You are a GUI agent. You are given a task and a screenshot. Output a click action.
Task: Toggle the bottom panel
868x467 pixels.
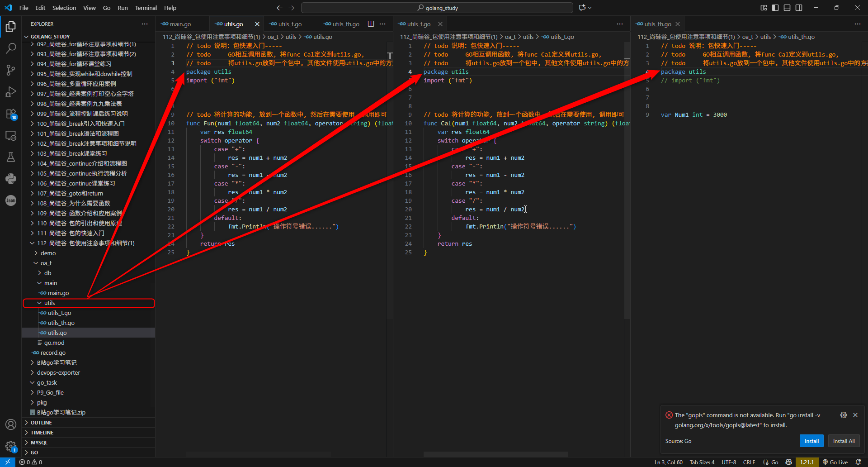[787, 8]
